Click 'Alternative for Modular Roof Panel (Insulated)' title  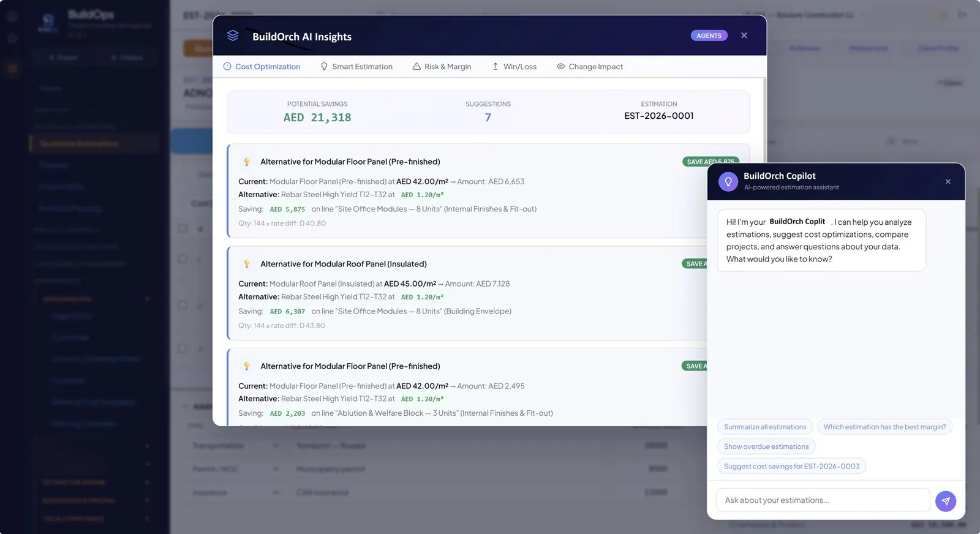click(x=344, y=264)
